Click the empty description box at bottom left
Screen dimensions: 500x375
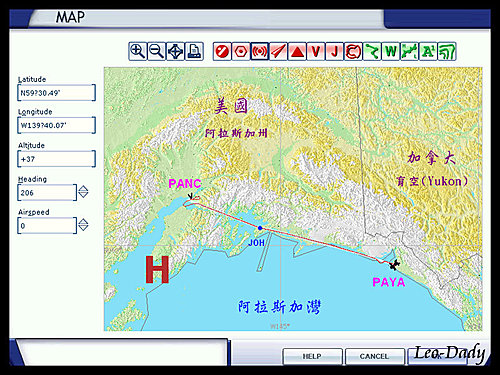[123, 352]
